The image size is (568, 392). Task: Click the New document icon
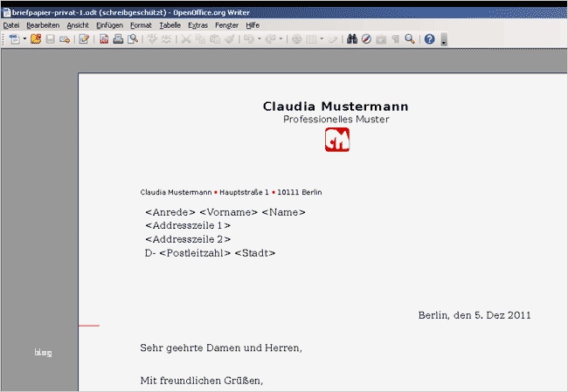coord(15,38)
